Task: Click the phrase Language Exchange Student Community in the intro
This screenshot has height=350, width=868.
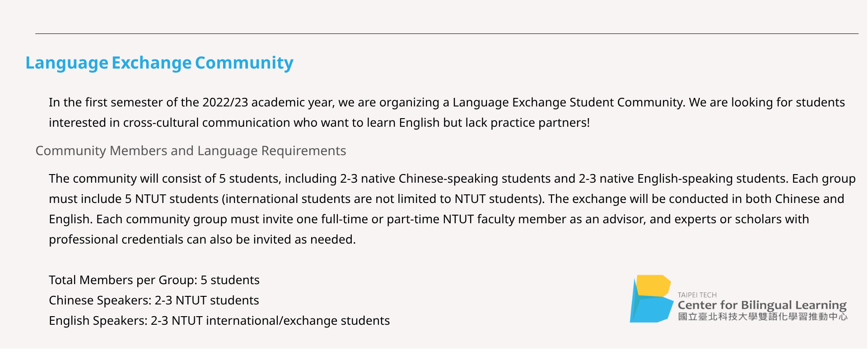Action: (x=569, y=102)
